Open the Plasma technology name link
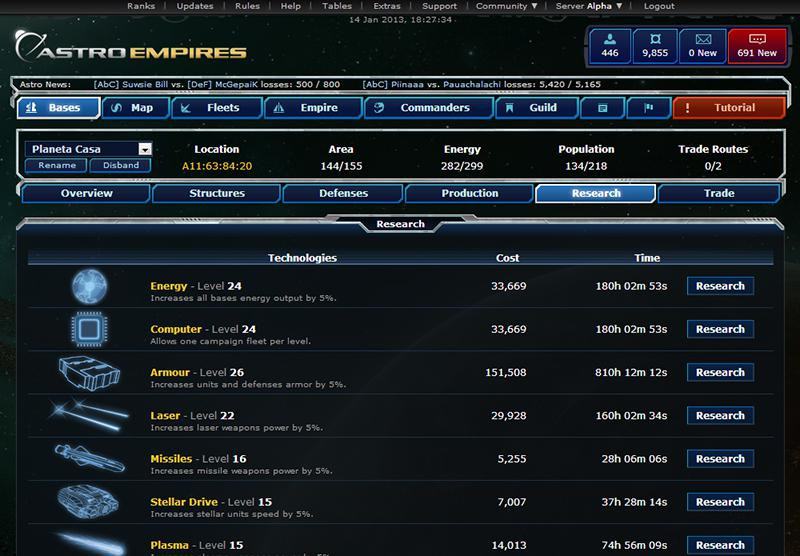This screenshot has width=800, height=556. 169,545
